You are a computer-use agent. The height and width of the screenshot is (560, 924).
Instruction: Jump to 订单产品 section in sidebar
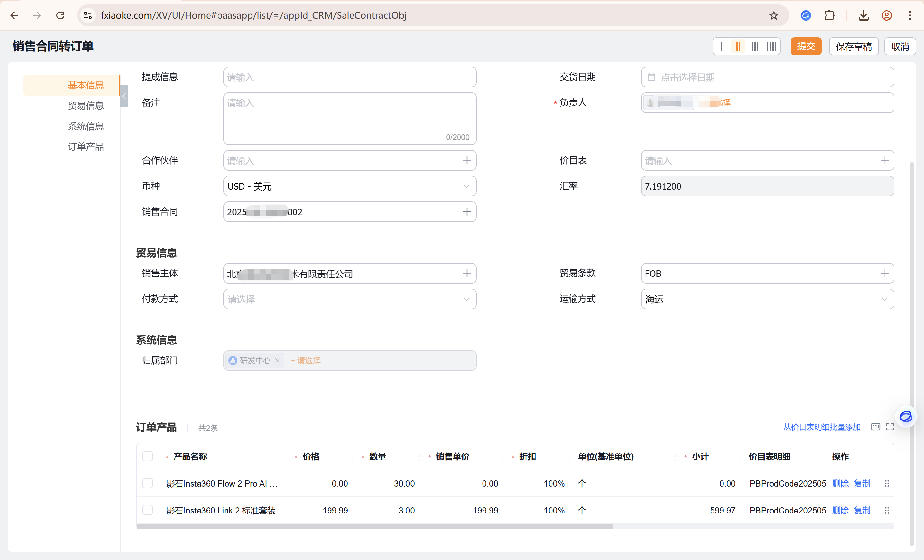86,147
